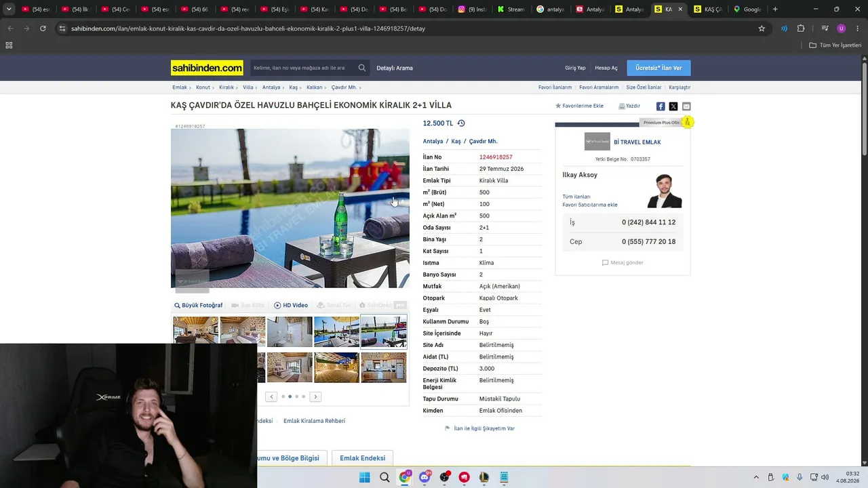
Task: Go to previous thumbnail page arrow
Action: point(271,396)
